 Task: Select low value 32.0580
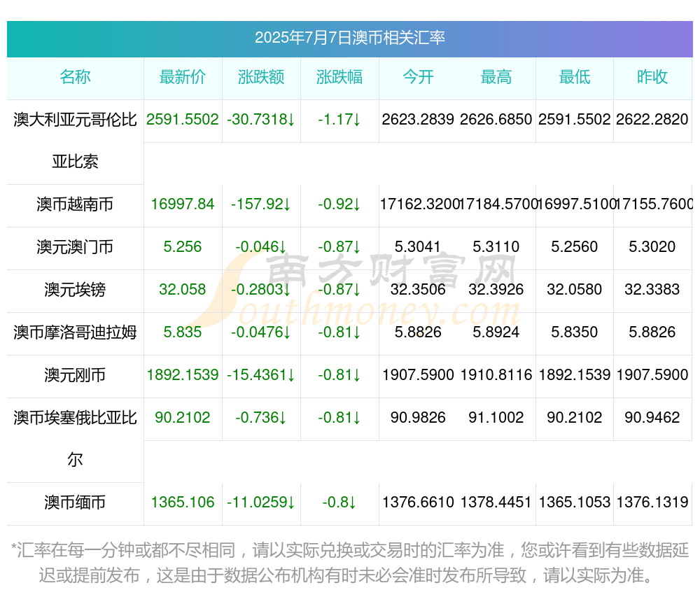coord(575,289)
